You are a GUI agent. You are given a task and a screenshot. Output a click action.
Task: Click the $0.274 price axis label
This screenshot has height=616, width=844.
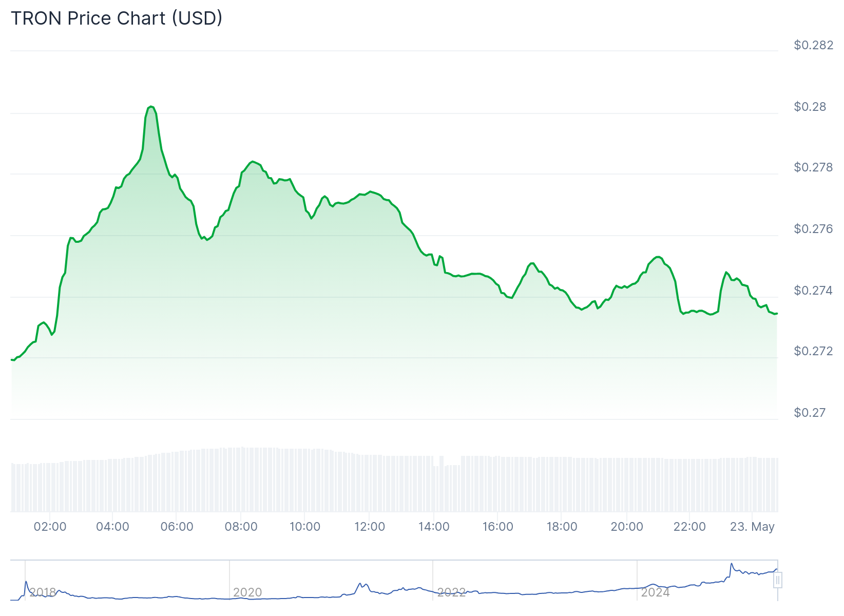click(x=814, y=291)
